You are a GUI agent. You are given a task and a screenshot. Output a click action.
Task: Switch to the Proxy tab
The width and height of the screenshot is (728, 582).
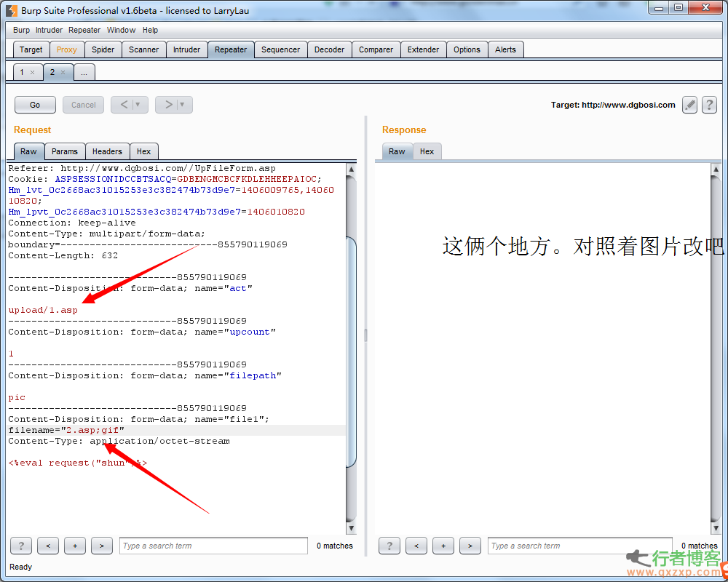(67, 49)
